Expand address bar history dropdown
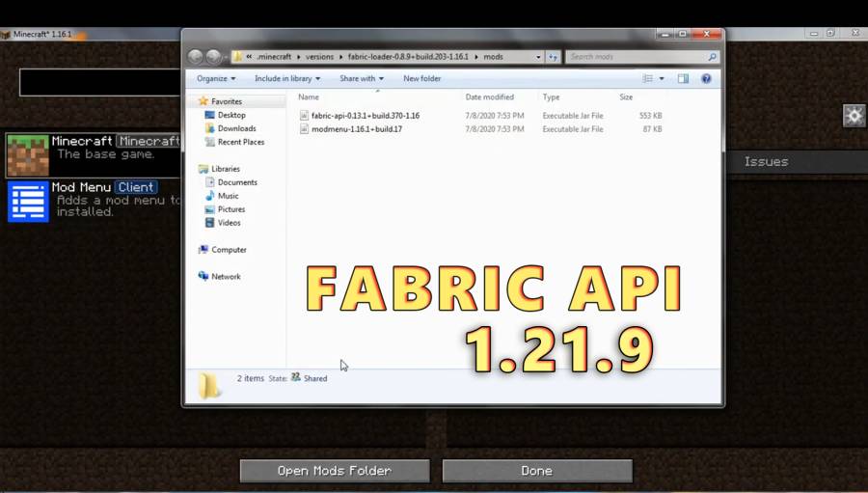 point(538,57)
